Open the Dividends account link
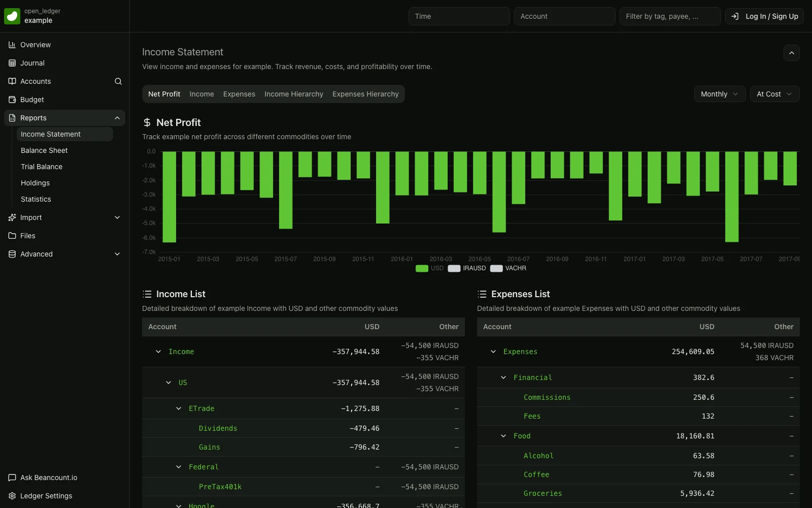812x508 pixels. [x=218, y=428]
